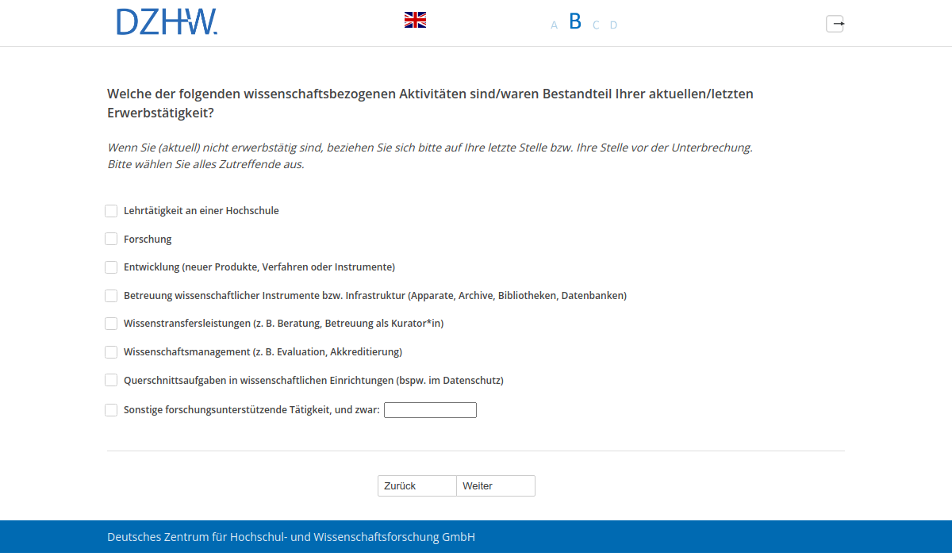Click the Deutsches Zentrum footer text
The height and width of the screenshot is (560, 952).
[x=290, y=537]
